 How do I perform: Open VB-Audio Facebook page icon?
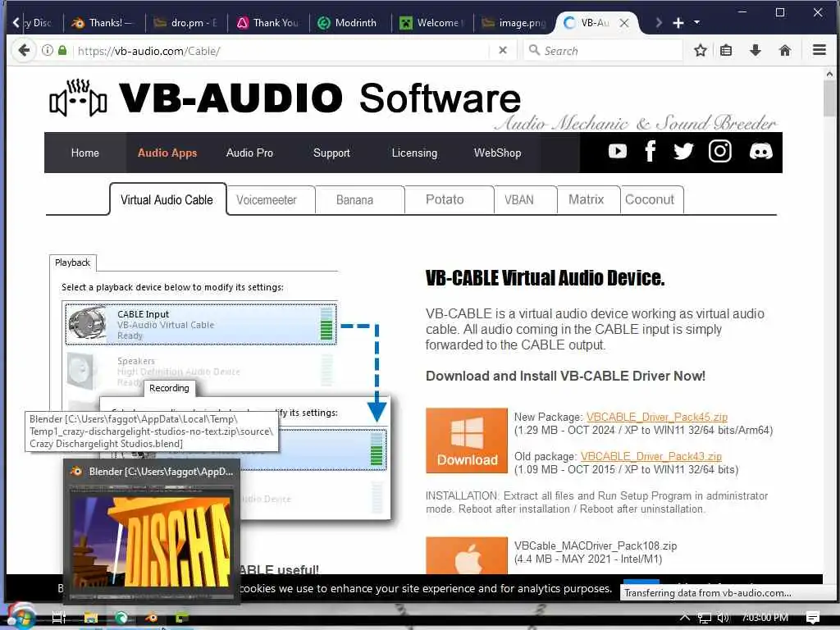pyautogui.click(x=651, y=152)
